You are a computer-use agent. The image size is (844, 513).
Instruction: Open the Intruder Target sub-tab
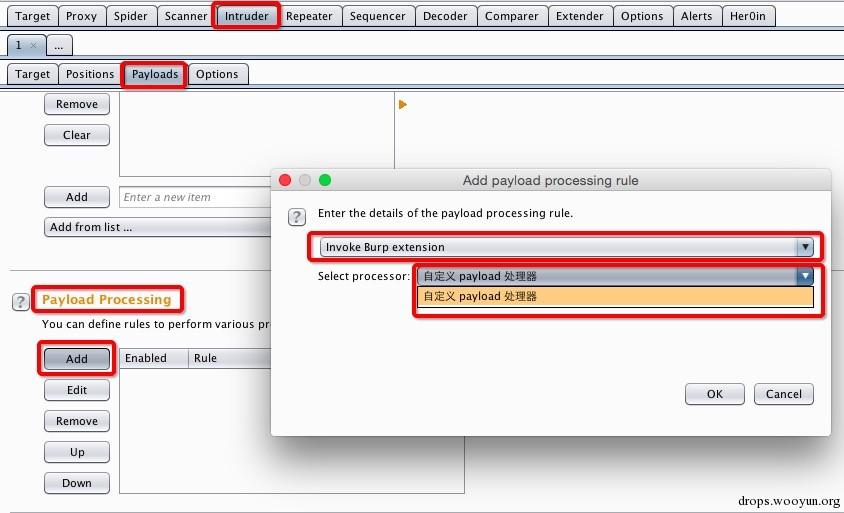coord(32,74)
